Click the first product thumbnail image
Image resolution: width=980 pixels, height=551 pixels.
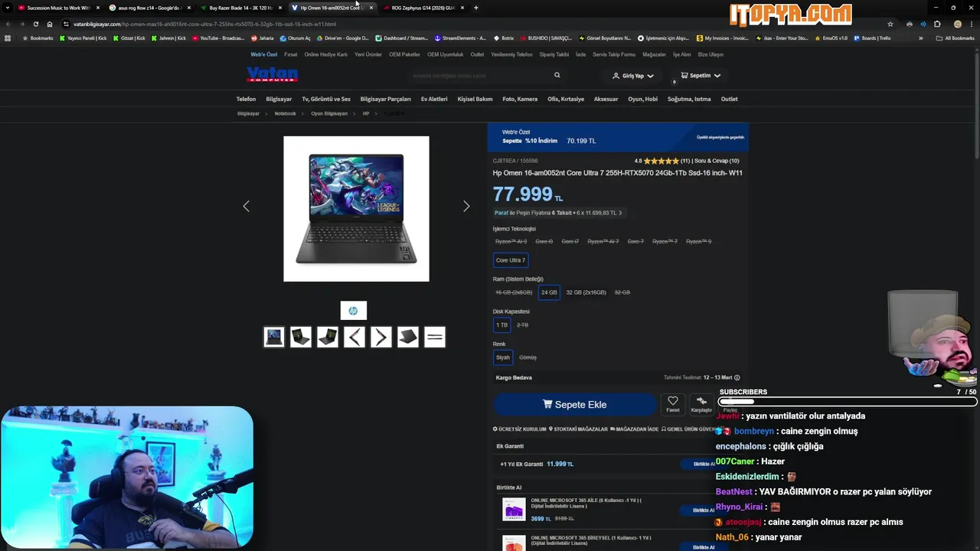click(x=274, y=337)
